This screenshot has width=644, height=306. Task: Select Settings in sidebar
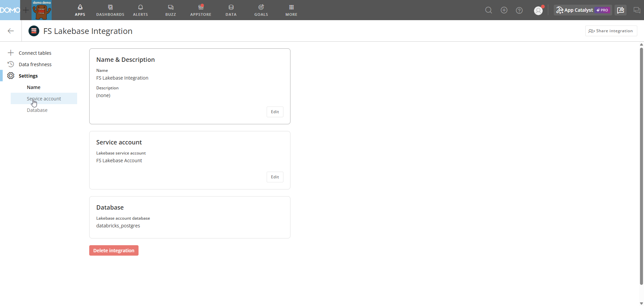point(28,76)
